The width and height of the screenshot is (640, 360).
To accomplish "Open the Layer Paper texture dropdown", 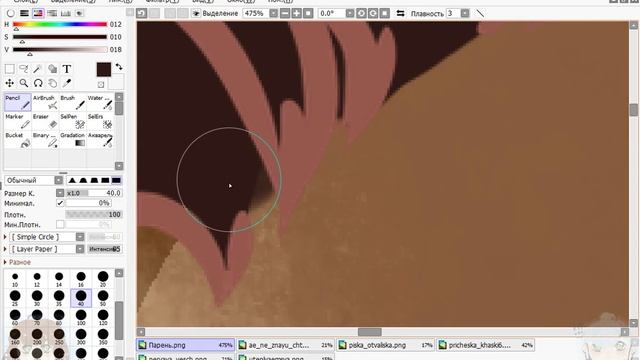I will [x=80, y=249].
